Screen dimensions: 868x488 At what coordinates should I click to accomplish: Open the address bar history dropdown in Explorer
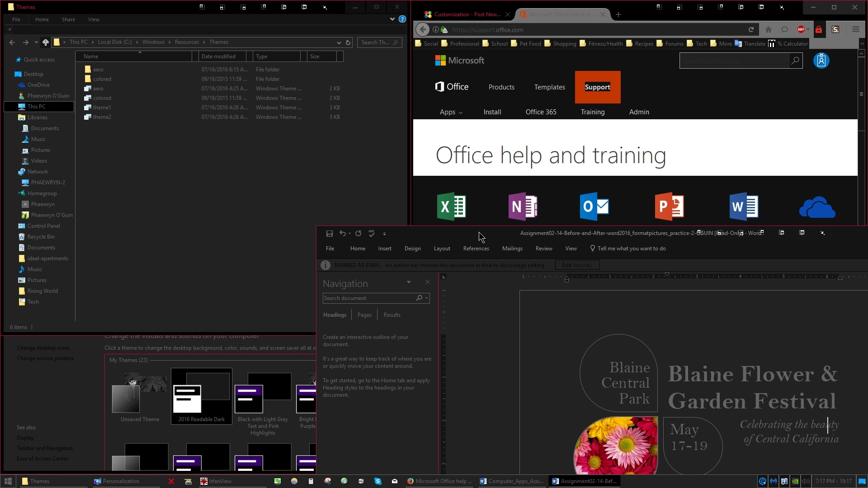coord(339,42)
